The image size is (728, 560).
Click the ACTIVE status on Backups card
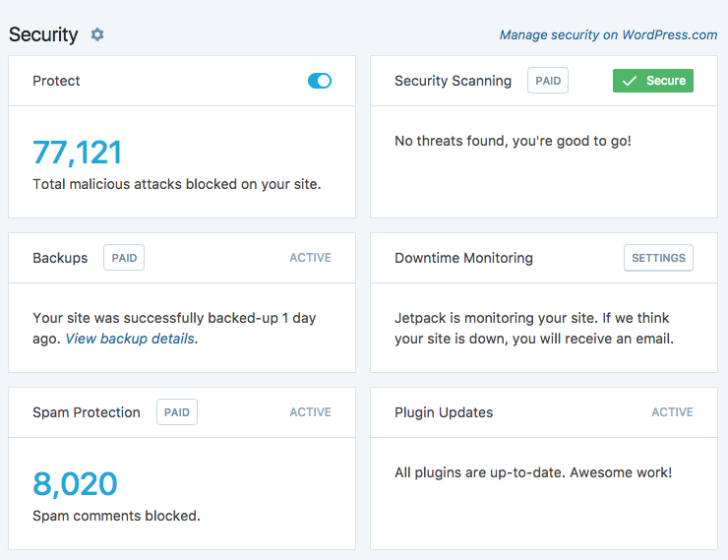click(x=310, y=258)
